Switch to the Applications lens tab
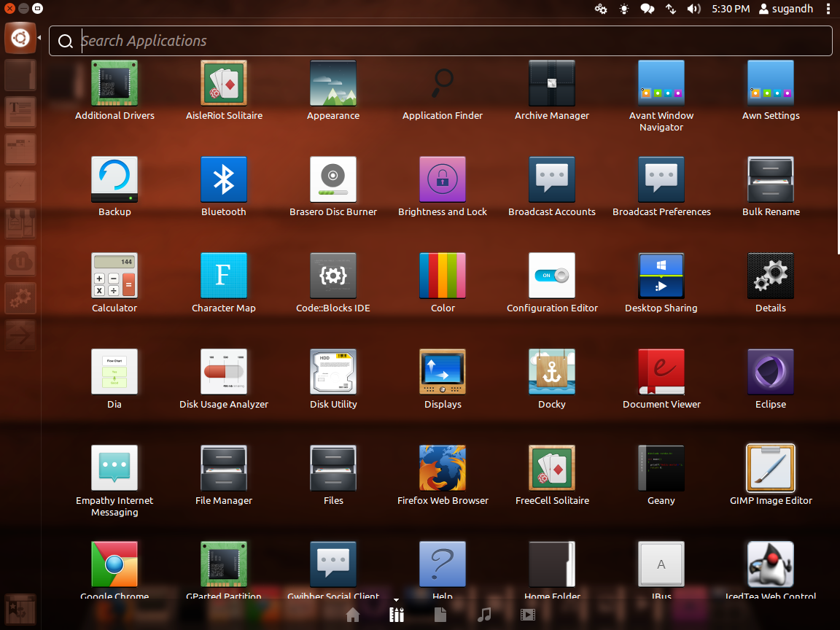This screenshot has height=630, width=840. tap(397, 615)
